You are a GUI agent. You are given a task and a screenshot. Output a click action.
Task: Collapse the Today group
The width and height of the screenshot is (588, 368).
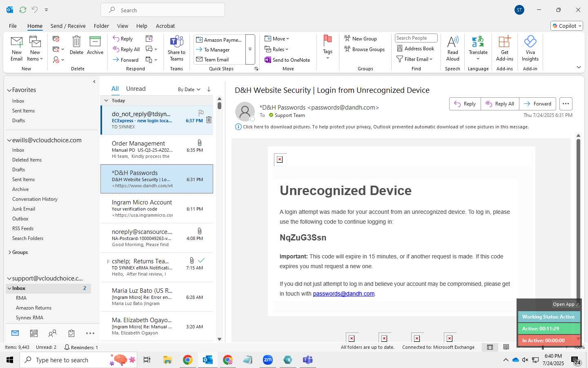(106, 101)
